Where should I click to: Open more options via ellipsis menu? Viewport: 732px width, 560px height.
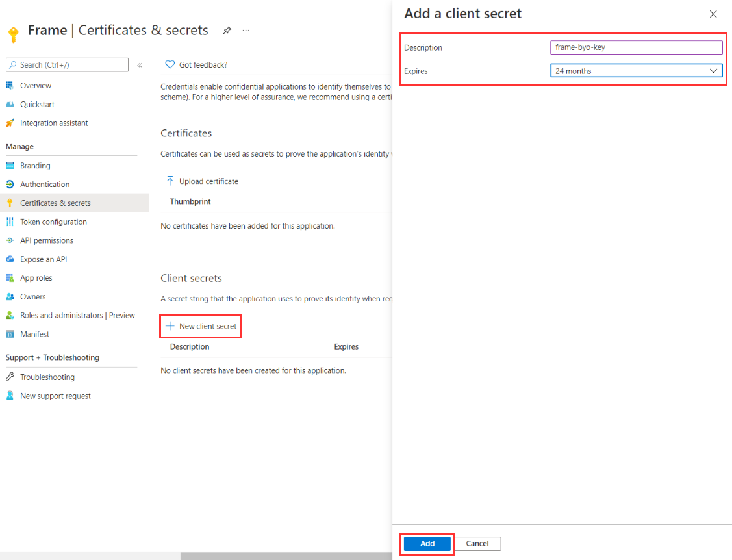(246, 30)
